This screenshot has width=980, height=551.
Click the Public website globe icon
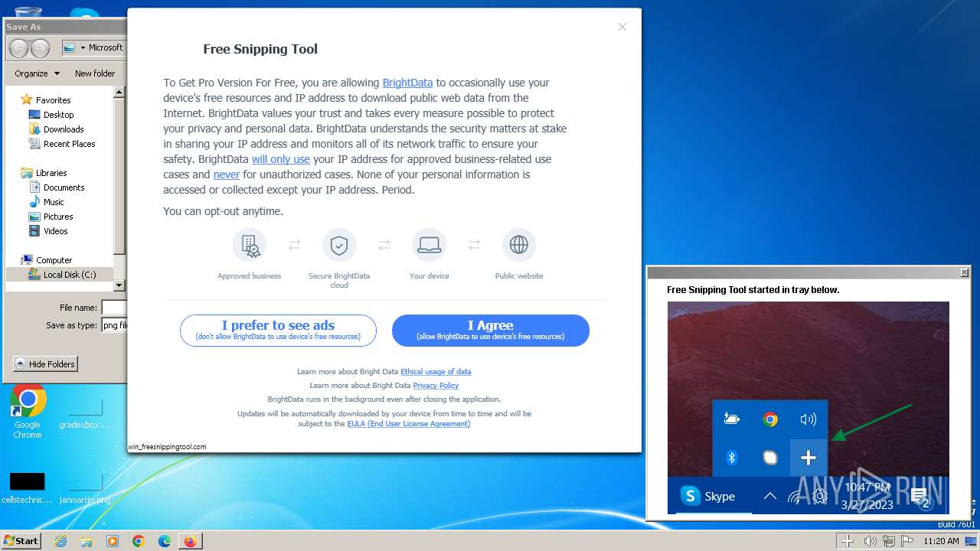click(519, 245)
